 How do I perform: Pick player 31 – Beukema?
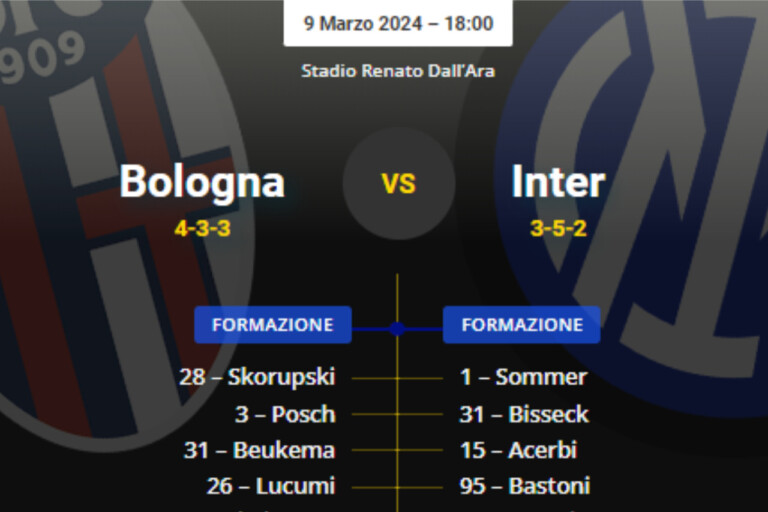point(259,450)
